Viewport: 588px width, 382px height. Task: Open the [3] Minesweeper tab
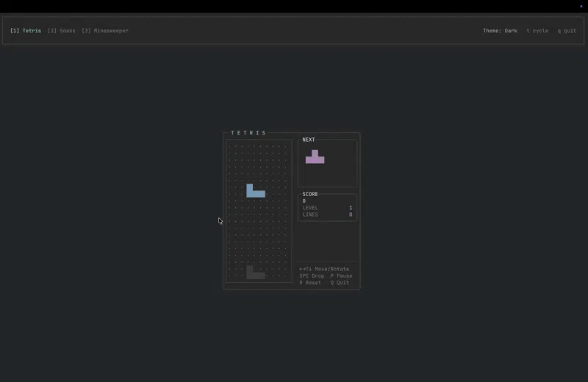(105, 31)
